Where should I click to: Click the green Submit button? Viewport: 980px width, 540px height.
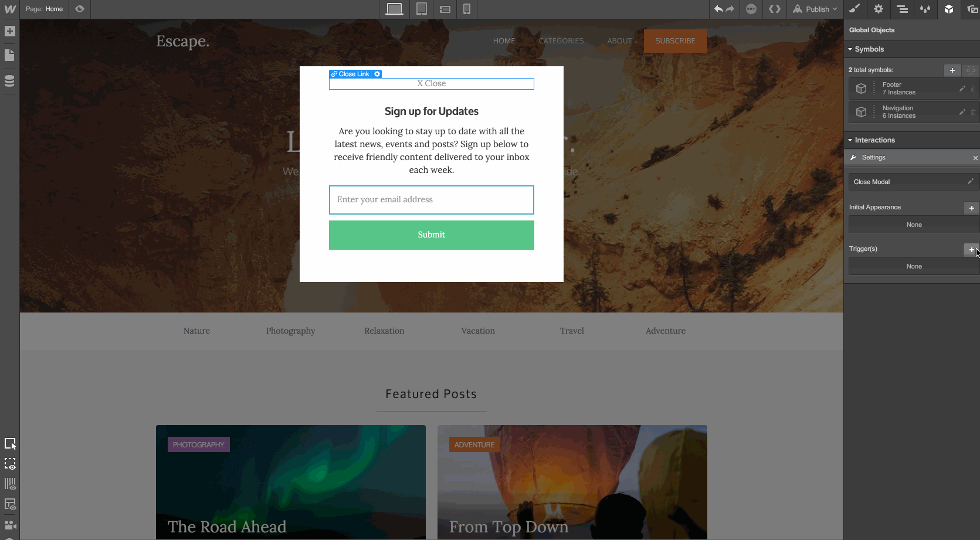(432, 235)
